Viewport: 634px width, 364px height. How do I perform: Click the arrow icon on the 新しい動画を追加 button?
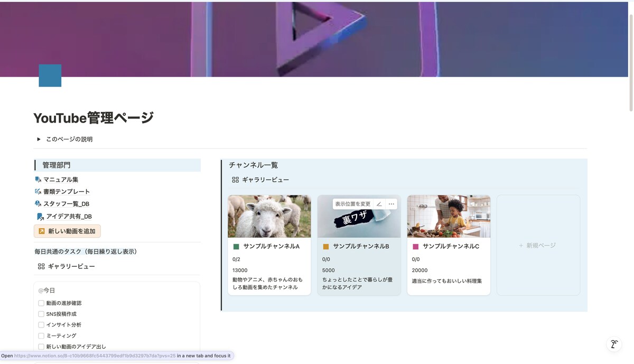click(41, 231)
